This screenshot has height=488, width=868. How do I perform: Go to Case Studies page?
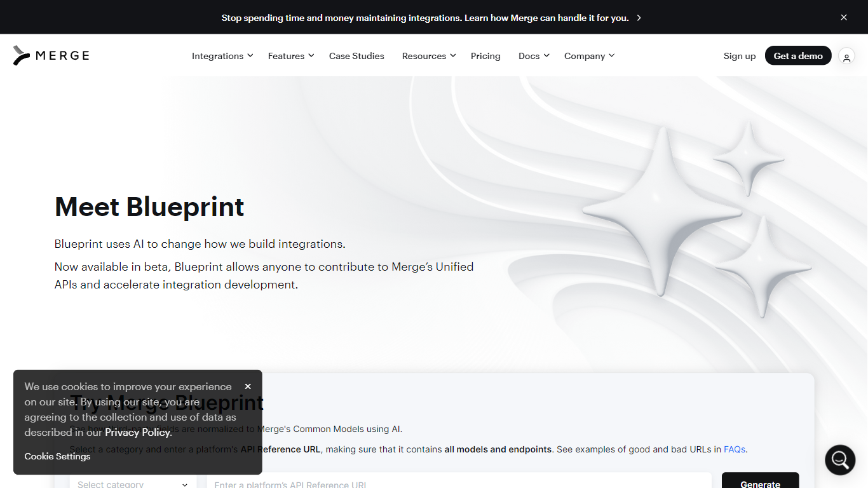(356, 56)
